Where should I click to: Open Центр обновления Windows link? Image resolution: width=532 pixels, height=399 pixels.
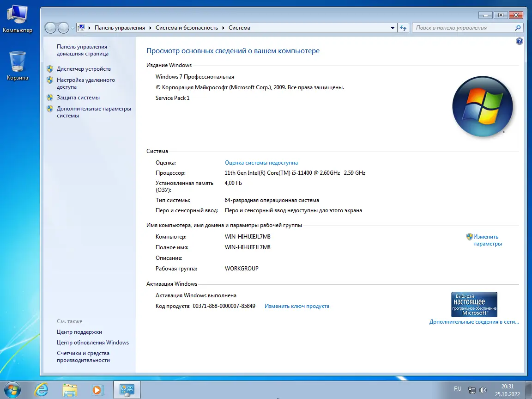[93, 343]
